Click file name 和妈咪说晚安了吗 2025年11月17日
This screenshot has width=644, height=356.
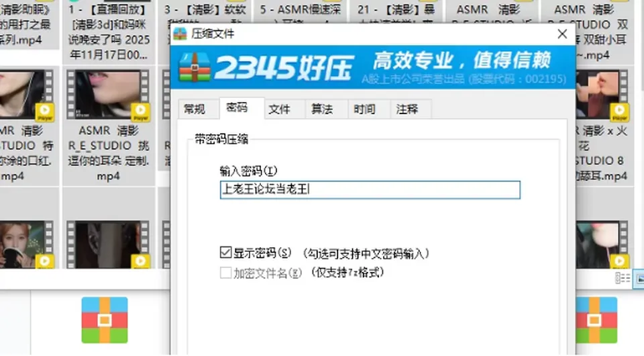click(109, 32)
